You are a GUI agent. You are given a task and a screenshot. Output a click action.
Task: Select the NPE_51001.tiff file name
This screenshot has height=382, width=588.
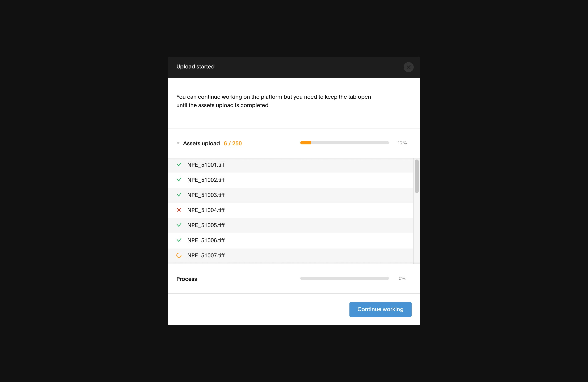206,165
